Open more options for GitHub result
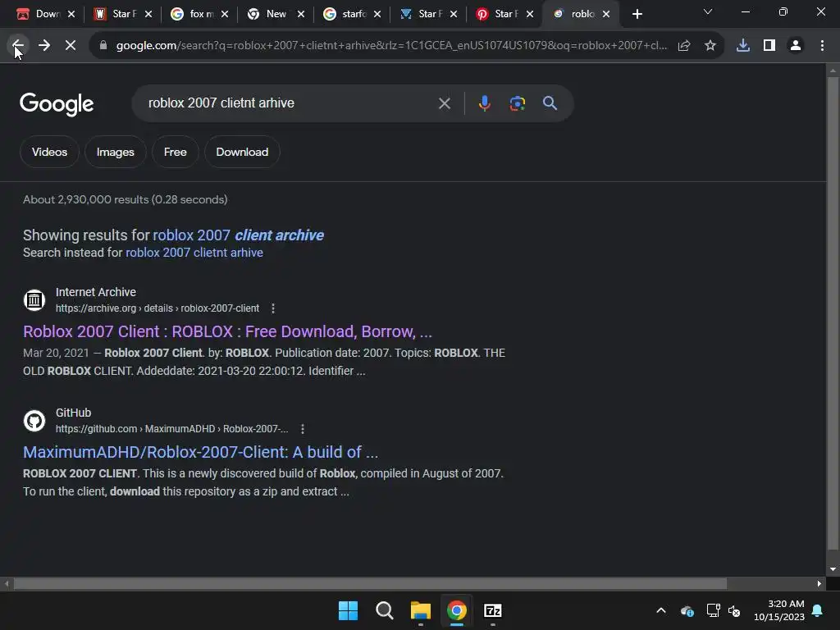Screen dimensions: 840x630 point(303,429)
